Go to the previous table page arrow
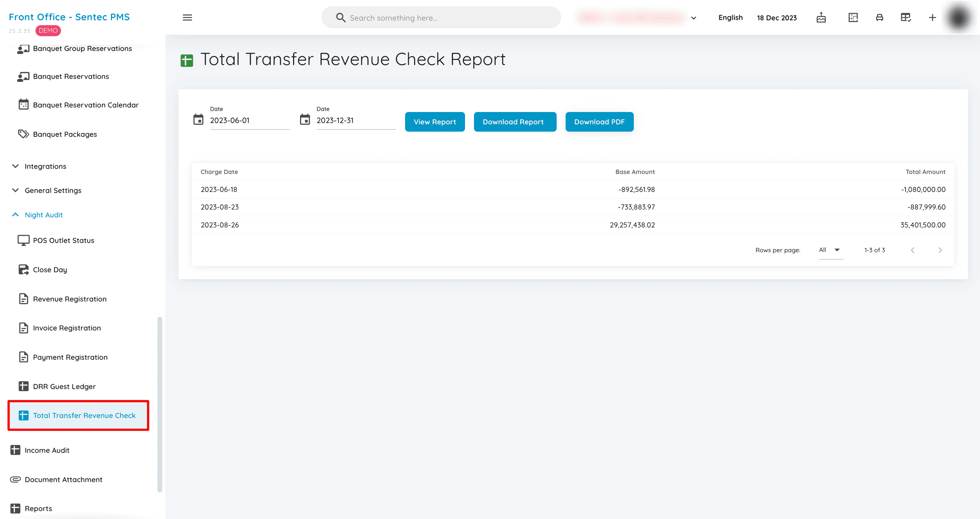This screenshot has height=519, width=980. pos(912,250)
